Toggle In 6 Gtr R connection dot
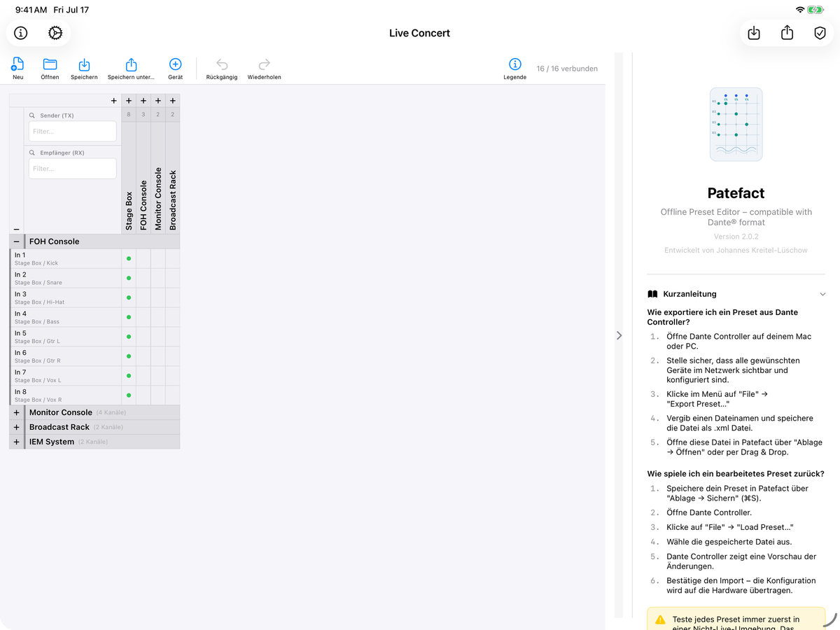Image resolution: width=840 pixels, height=630 pixels. click(129, 356)
